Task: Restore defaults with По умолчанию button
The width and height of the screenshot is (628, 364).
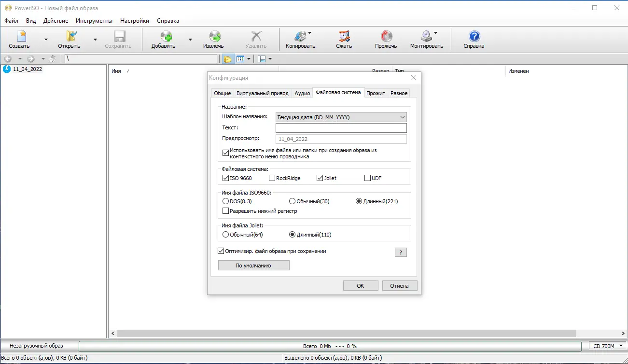Action: tap(253, 266)
